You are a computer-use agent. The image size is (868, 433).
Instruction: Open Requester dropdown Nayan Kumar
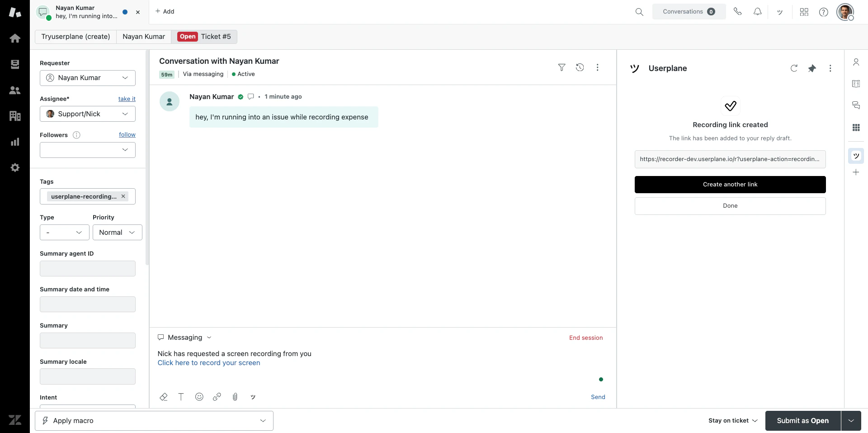[x=88, y=78]
